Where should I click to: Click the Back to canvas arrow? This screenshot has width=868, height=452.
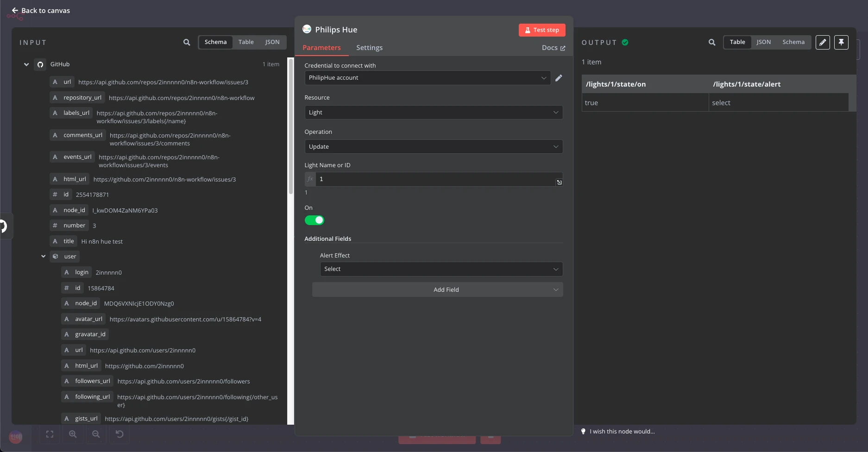(x=15, y=10)
